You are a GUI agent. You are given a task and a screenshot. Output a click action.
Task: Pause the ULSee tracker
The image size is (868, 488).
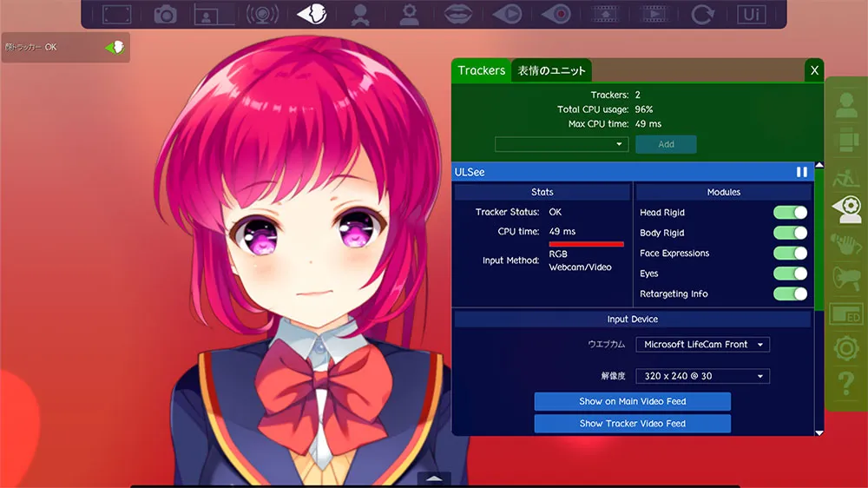pyautogui.click(x=801, y=172)
